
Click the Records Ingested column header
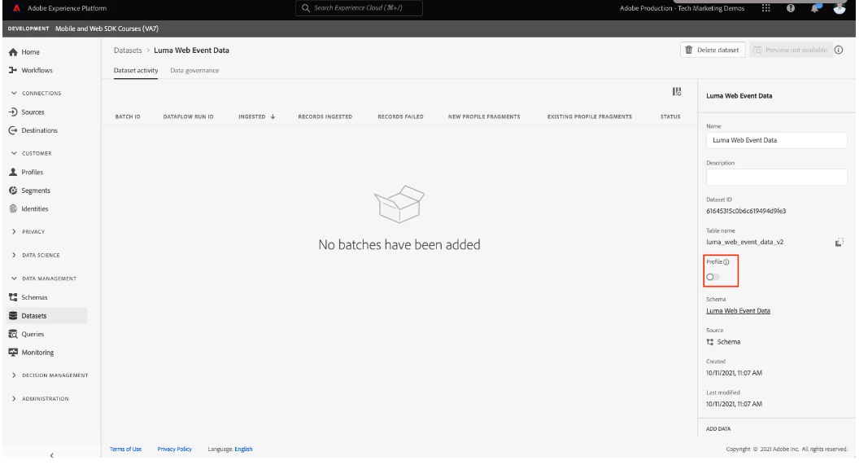(x=325, y=117)
